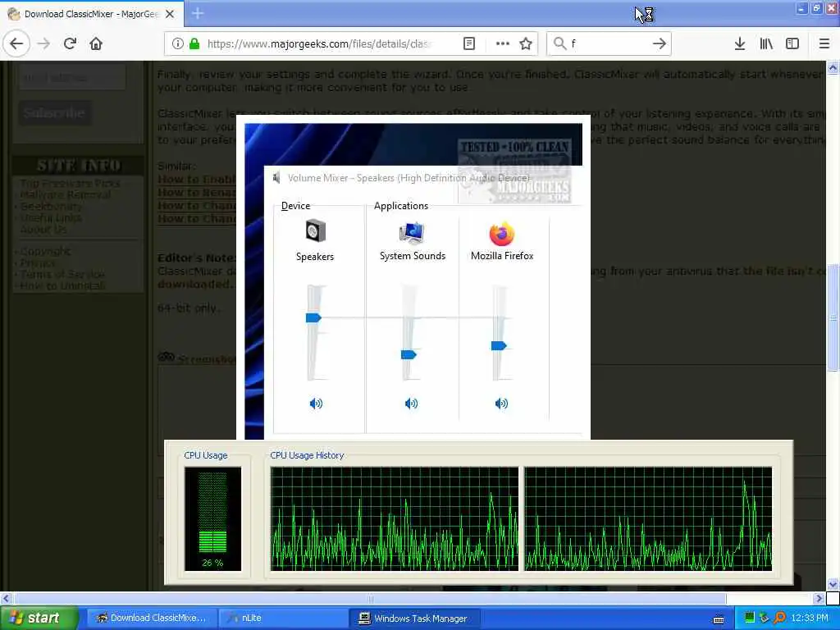Open the Useful Links sidebar link

pos(51,218)
